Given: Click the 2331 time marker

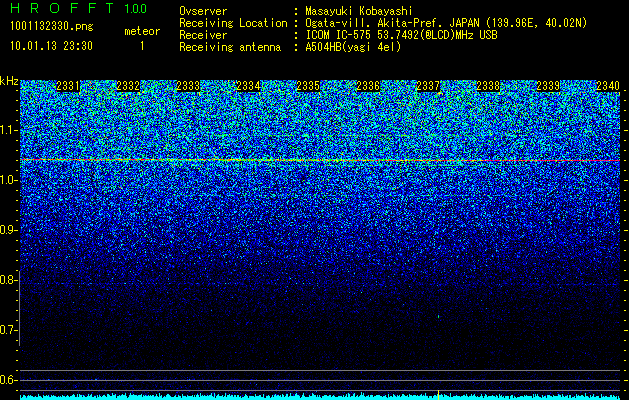Looking at the screenshot, I should [68, 86].
